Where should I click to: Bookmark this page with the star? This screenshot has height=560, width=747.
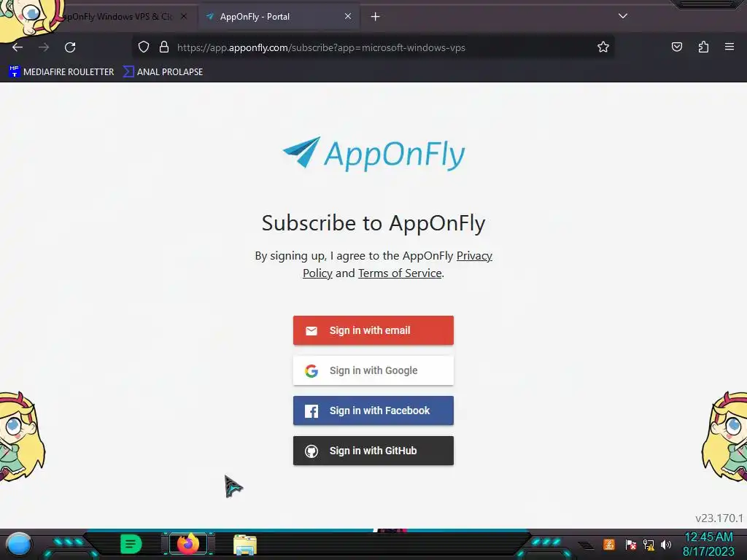[603, 47]
